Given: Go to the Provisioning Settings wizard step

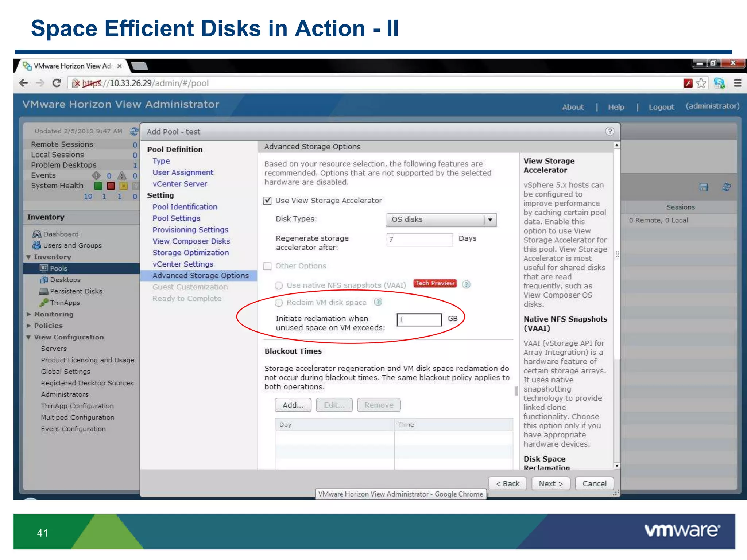Looking at the screenshot, I should [x=190, y=230].
